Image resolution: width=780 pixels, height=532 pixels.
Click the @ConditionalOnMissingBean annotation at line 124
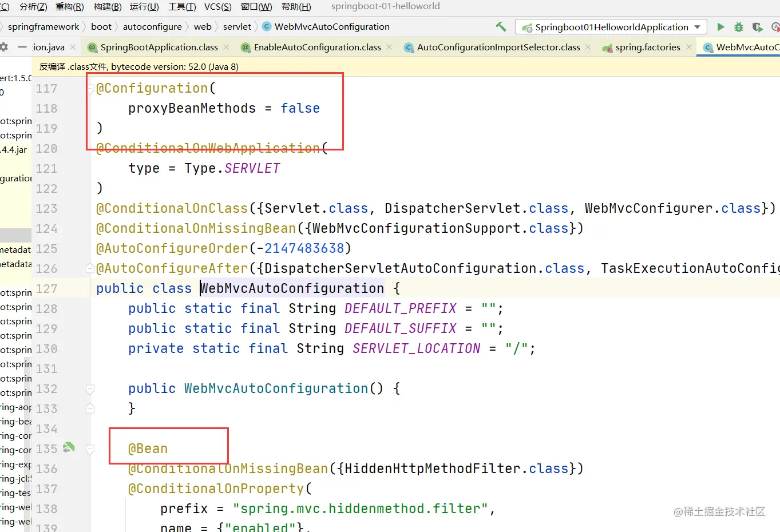(196, 228)
